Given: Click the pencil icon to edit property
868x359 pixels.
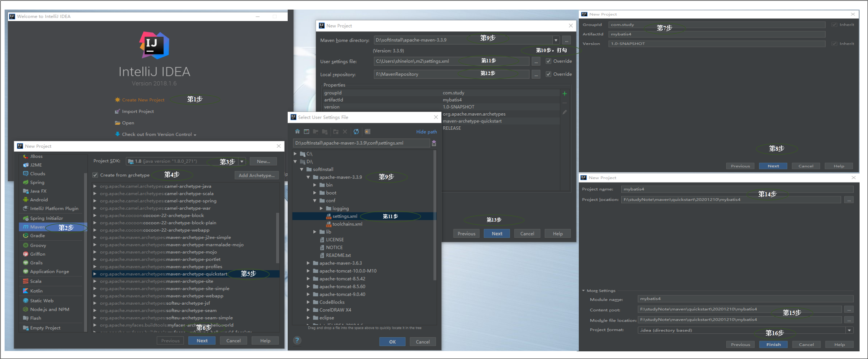Looking at the screenshot, I should pos(565,112).
